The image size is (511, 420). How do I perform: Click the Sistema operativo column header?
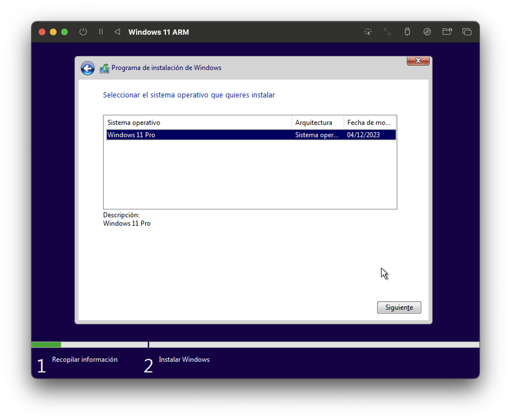198,123
